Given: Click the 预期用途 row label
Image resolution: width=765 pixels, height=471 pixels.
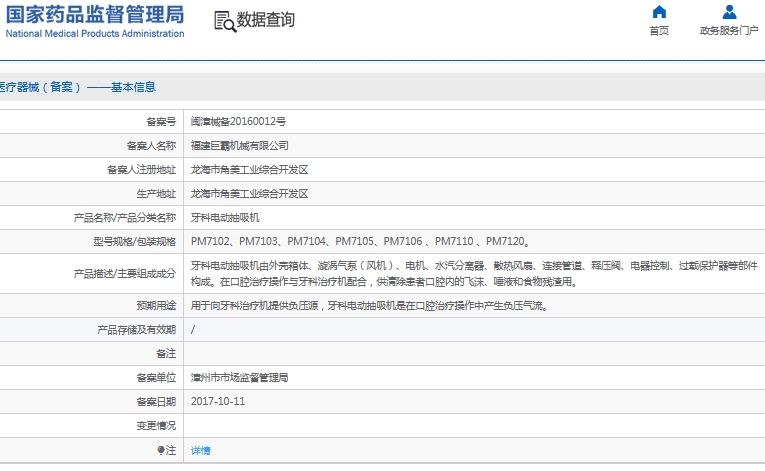Looking at the screenshot, I should tap(156, 306).
